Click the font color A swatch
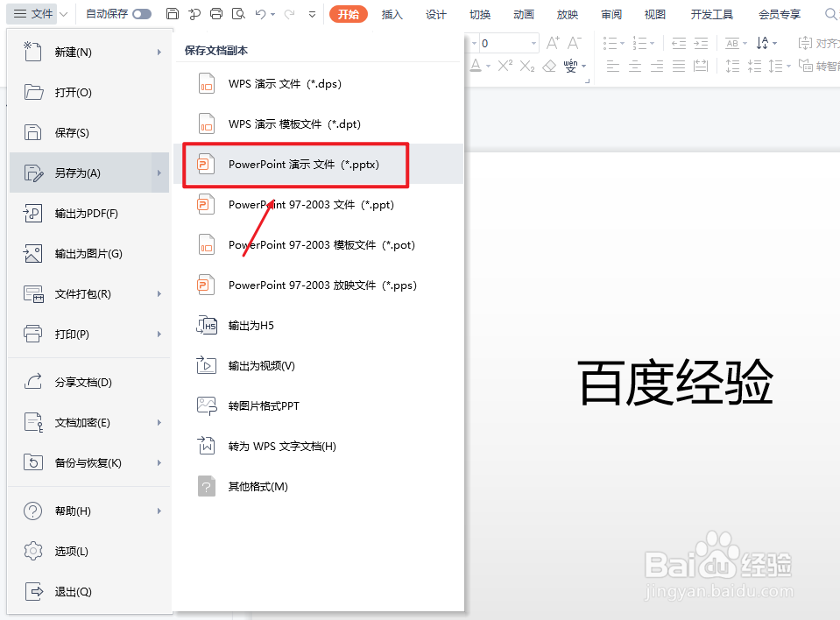Viewport: 840px width, 620px height. 475,66
